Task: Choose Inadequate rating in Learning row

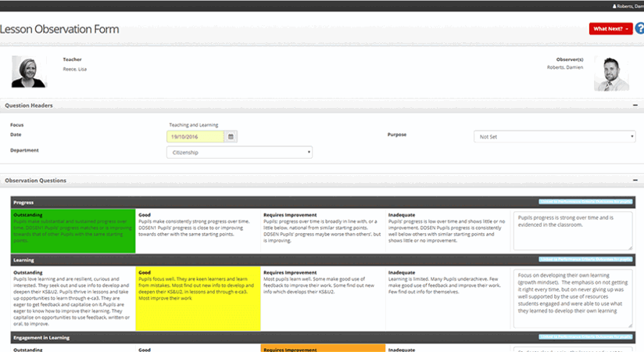Action: click(448, 299)
